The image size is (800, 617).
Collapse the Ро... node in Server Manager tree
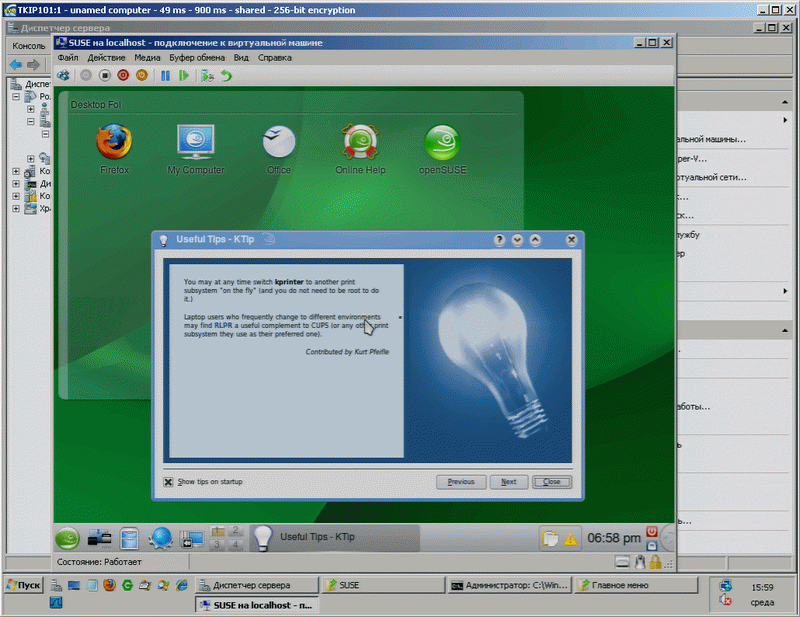[x=16, y=96]
